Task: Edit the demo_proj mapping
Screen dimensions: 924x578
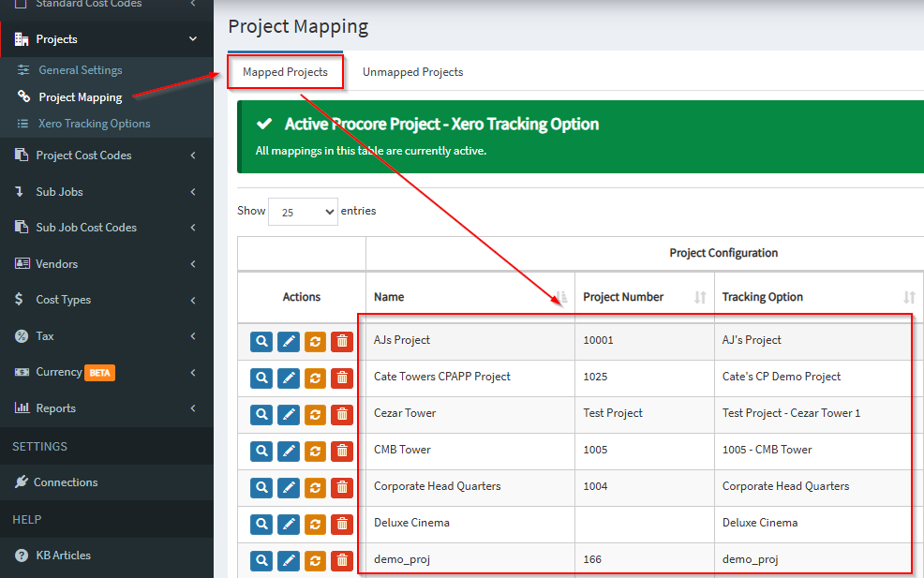Action: point(288,561)
